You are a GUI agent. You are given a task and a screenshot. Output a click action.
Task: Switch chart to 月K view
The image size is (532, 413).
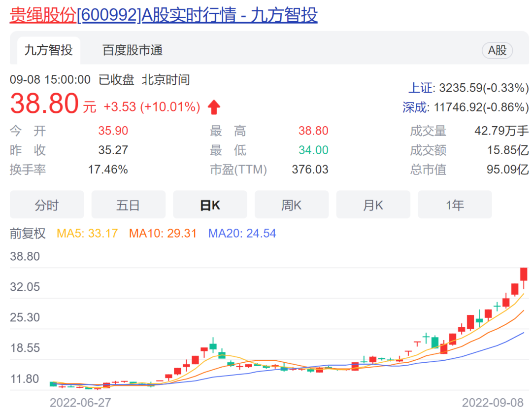[x=373, y=205]
